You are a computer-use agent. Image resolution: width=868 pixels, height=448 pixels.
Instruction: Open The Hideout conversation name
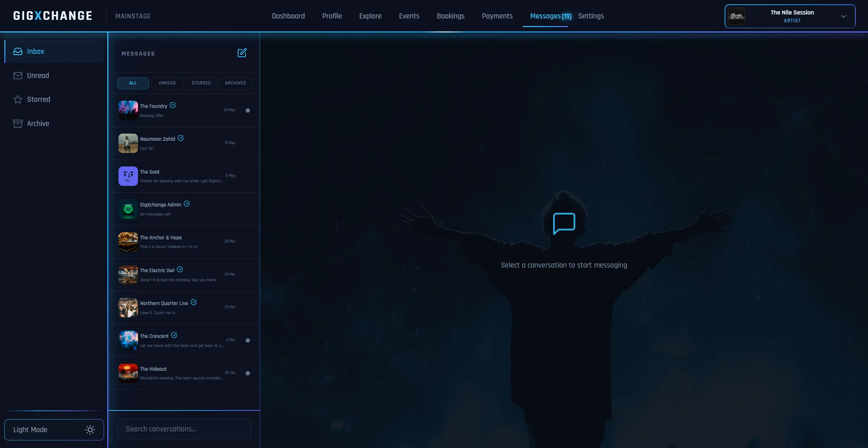pos(153,369)
